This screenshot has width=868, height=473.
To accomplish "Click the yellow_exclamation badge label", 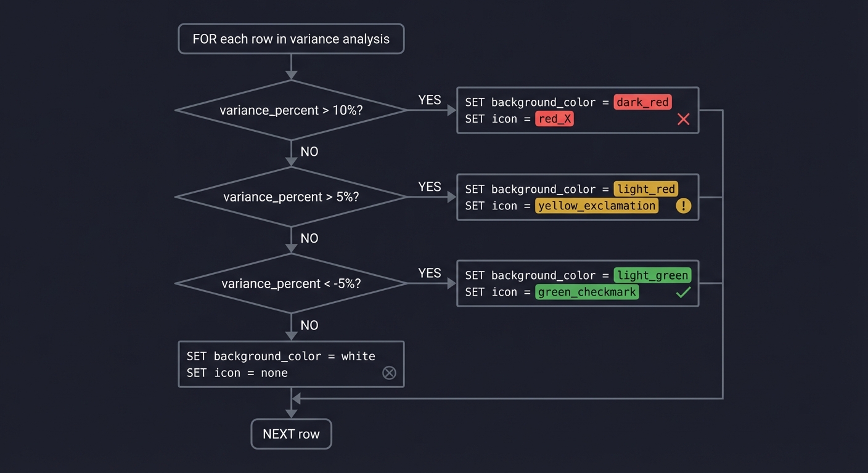I will pos(596,206).
